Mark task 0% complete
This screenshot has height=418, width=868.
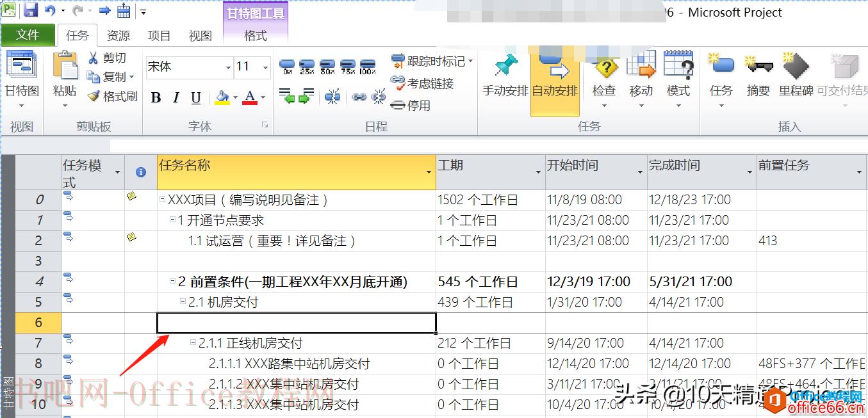coord(288,67)
